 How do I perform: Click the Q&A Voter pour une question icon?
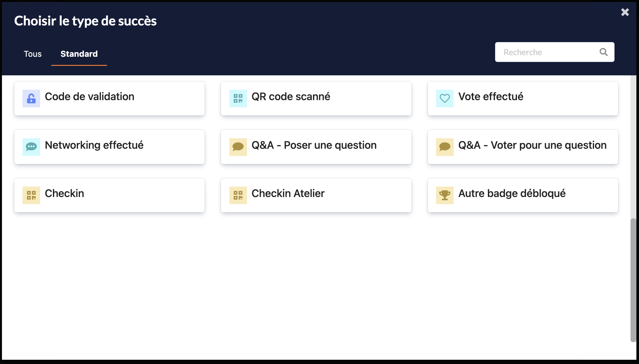pos(444,145)
